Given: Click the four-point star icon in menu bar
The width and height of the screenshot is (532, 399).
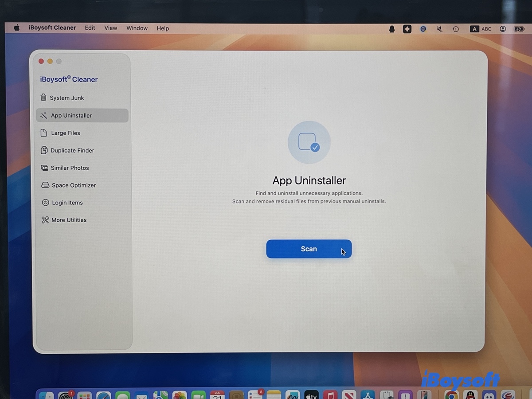Looking at the screenshot, I should pos(407,29).
